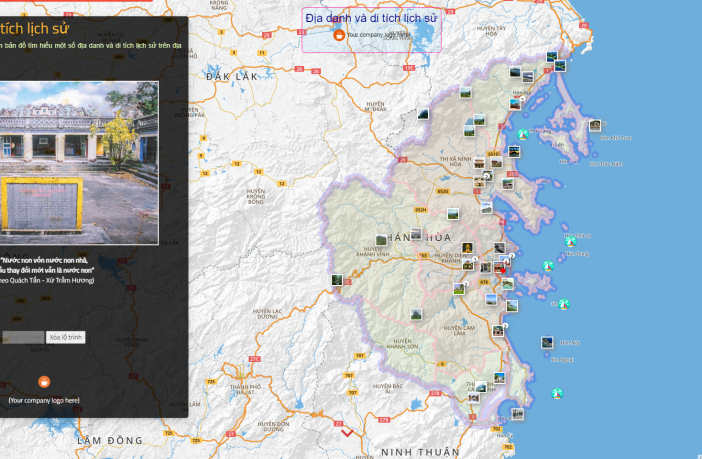The width and height of the screenshot is (702, 459).
Task: Click the HUYỆN CAM LÂM district label
Action: [x=459, y=330]
